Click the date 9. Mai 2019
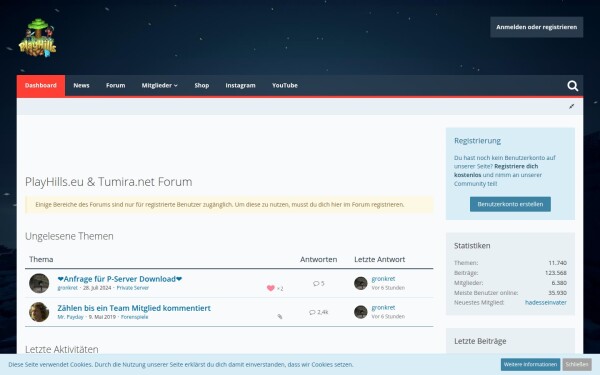This screenshot has width=600, height=375. click(102, 317)
